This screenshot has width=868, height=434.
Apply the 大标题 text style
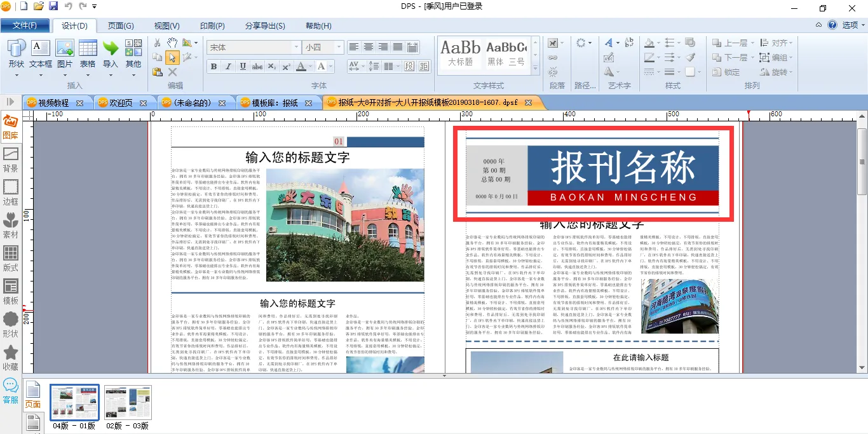[x=460, y=53]
